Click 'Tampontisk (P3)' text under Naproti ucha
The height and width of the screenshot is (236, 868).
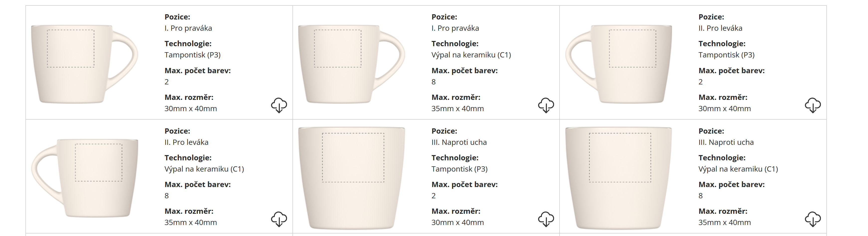[x=459, y=169]
